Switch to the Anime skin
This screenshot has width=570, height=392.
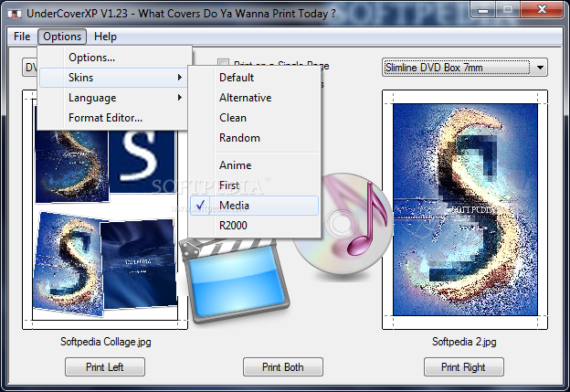click(x=255, y=165)
